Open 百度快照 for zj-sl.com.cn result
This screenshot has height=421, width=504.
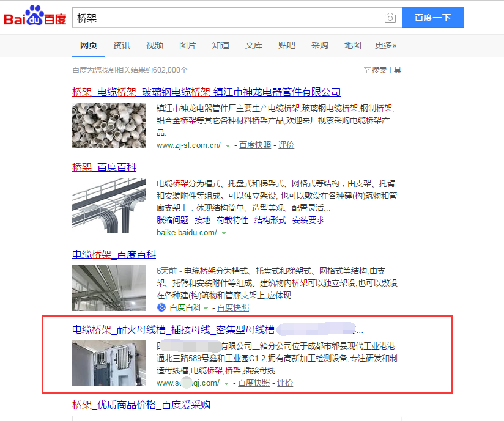point(255,145)
